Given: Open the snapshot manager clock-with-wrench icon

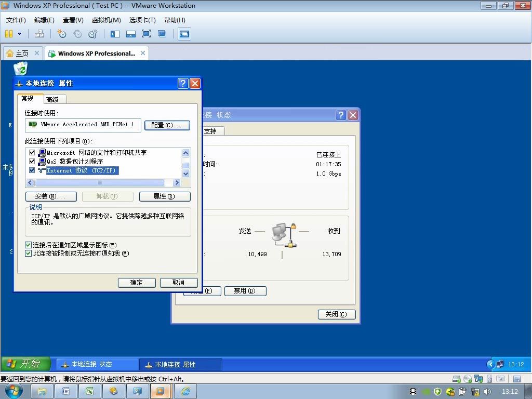Looking at the screenshot, I should pos(92,34).
